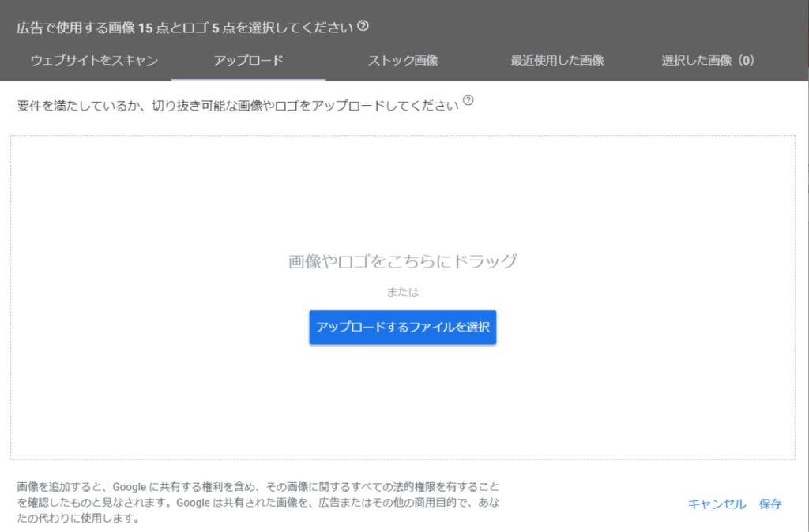Image resolution: width=809 pixels, height=532 pixels.
Task: Click 保存 to save the selection
Action: click(x=770, y=504)
